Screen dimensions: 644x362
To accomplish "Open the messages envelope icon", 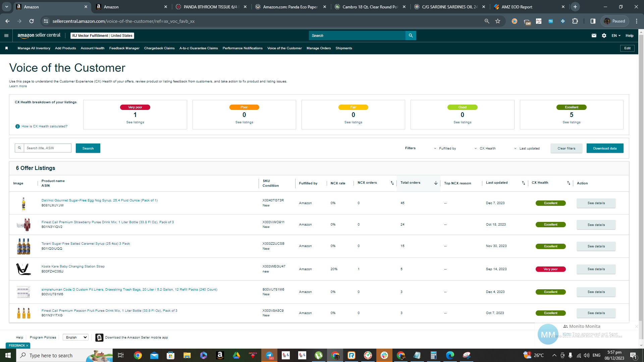I will point(594,36).
